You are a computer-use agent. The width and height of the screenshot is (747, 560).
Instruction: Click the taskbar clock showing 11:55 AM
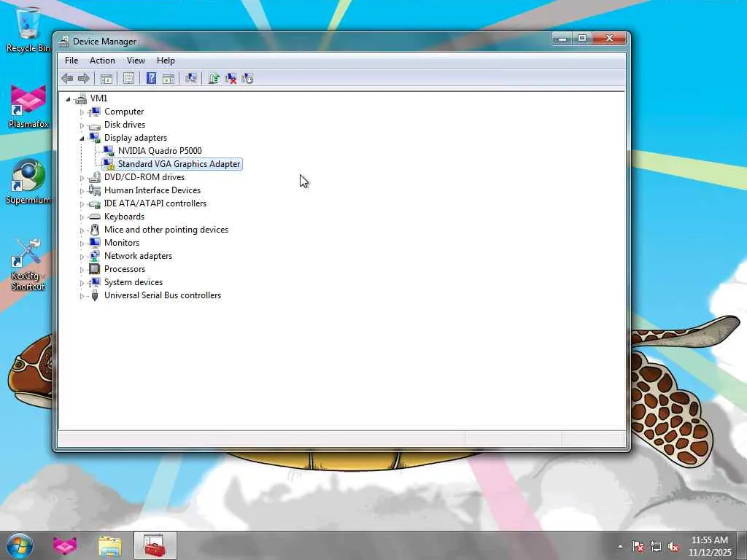coord(709,546)
